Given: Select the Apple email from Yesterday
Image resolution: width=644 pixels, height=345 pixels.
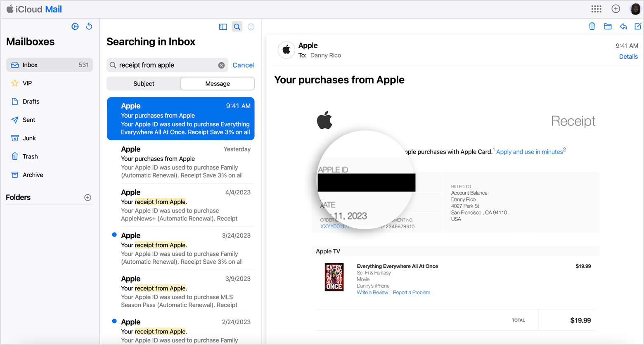Looking at the screenshot, I should (x=181, y=162).
